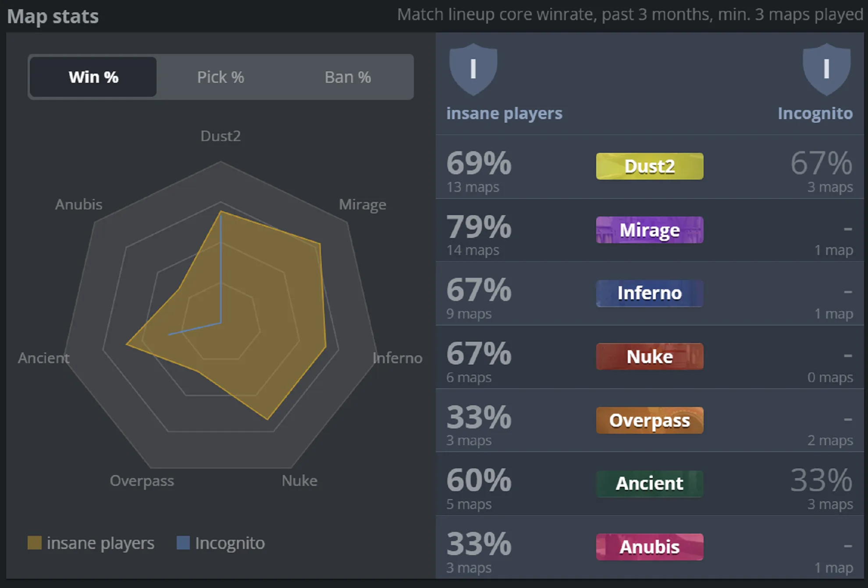Click the insane players shield logo
The height and width of the screenshot is (588, 868).
pyautogui.click(x=473, y=69)
